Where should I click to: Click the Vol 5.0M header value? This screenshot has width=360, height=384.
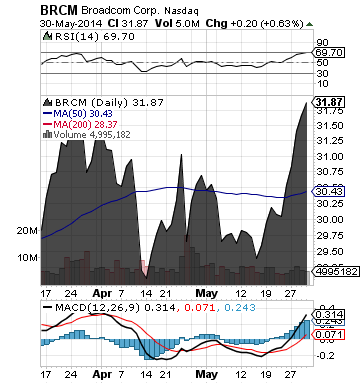click(x=177, y=23)
